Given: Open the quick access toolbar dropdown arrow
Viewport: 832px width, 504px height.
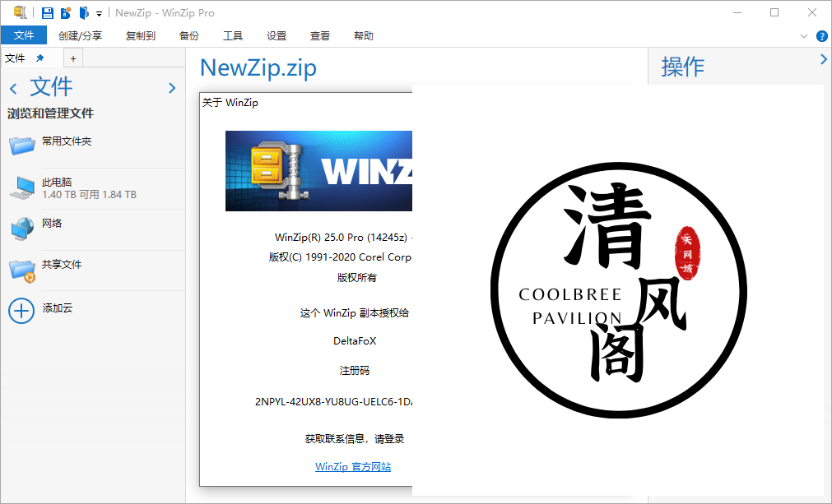Looking at the screenshot, I should pyautogui.click(x=99, y=14).
